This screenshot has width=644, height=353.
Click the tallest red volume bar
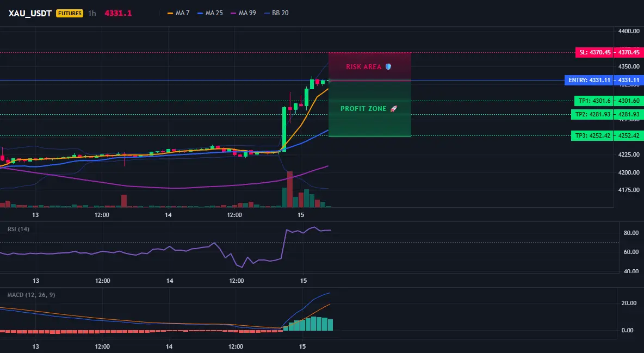[289, 189]
